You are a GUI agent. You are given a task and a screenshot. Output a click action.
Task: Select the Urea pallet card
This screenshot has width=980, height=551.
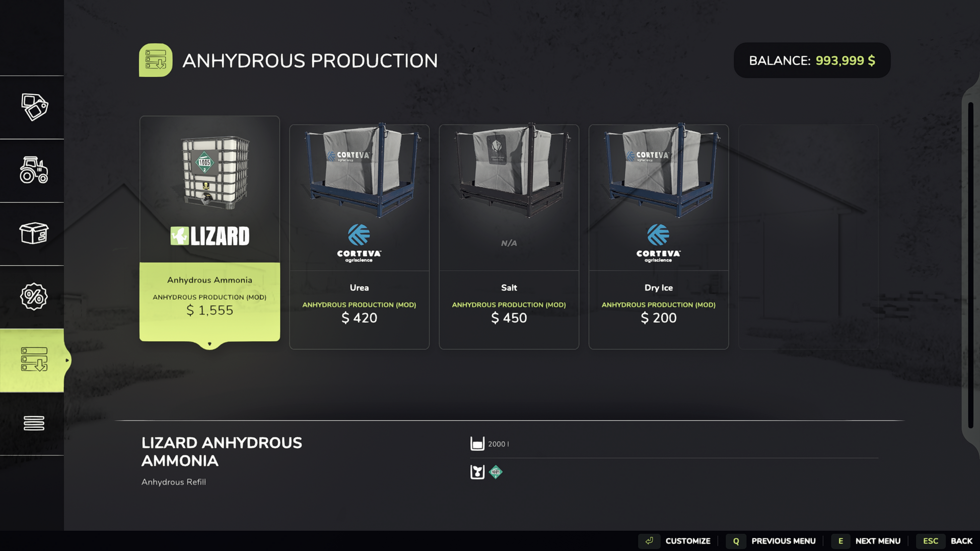coord(359,237)
